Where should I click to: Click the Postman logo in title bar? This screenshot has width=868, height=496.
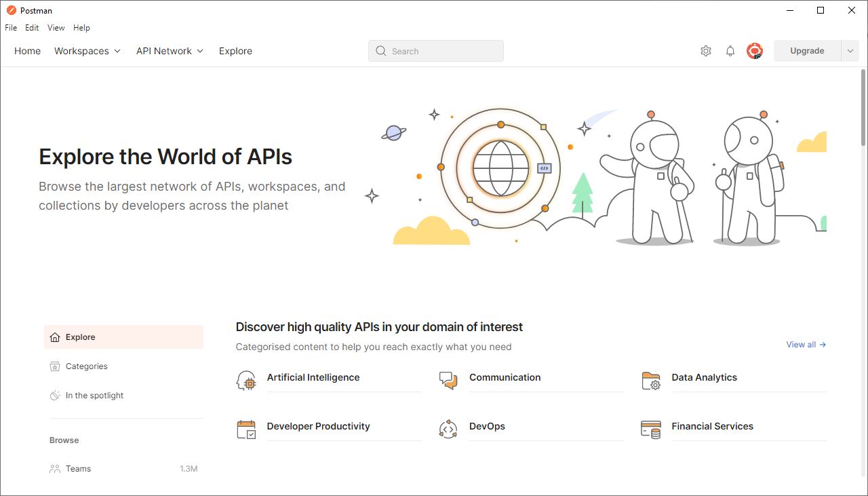(11, 10)
